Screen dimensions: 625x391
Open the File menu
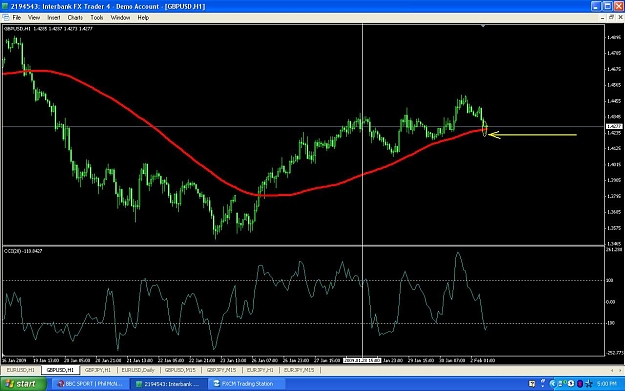[17, 18]
